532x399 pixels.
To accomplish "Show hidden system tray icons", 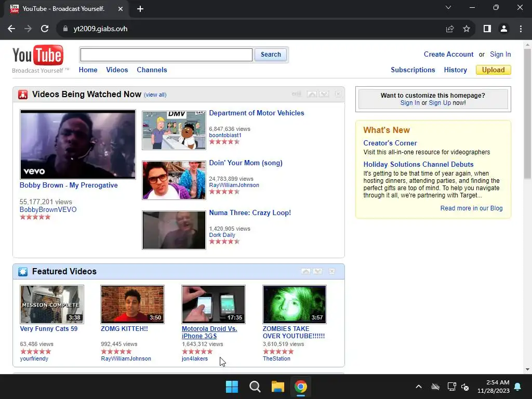I will point(419,387).
